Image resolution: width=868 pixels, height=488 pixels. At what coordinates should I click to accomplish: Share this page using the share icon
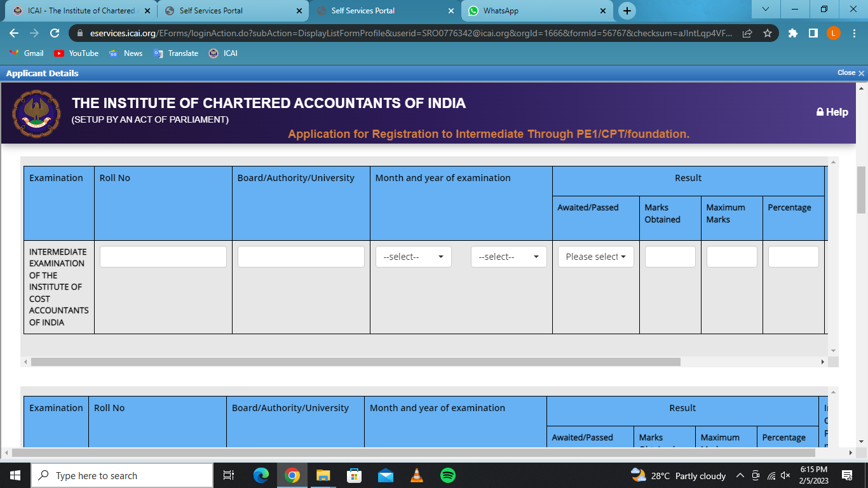click(748, 33)
